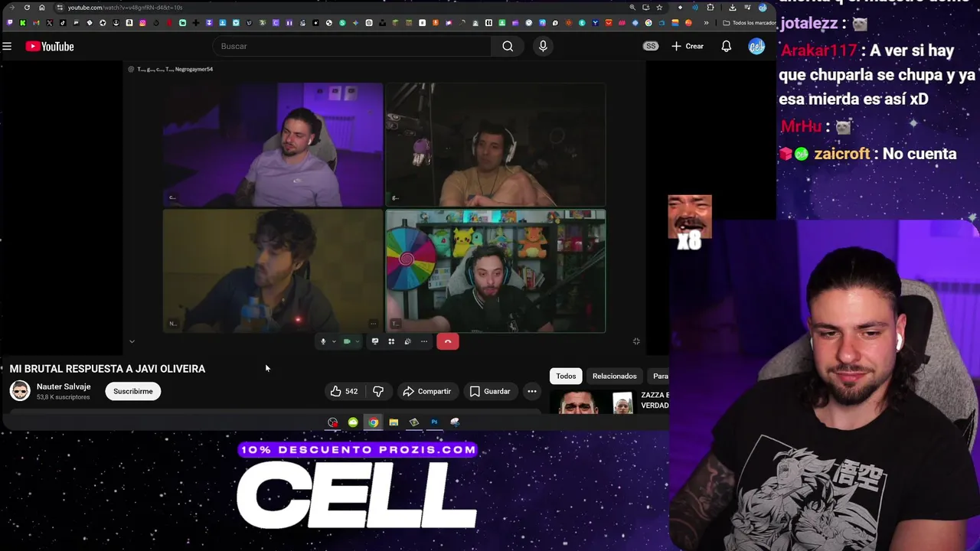Select the purple room participant video tile

click(273, 145)
